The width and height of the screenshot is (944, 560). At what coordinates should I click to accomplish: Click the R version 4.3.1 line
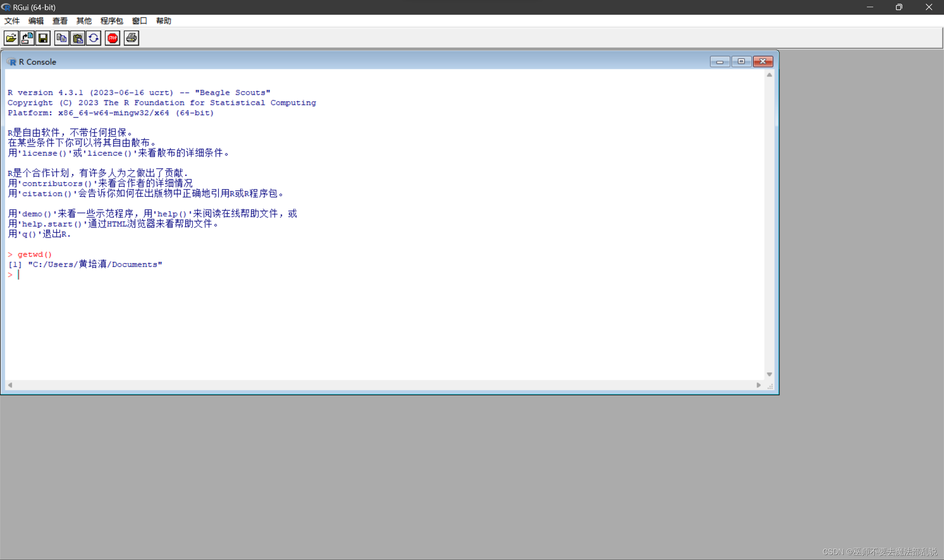(x=139, y=93)
